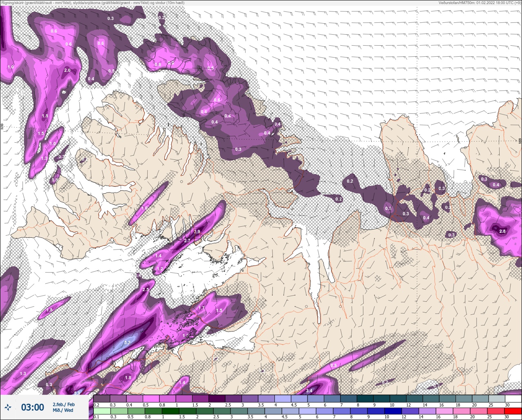522x420 pixels.
Task: Click the 2.5 precipitation value on the map
Action: pyautogui.click(x=146, y=289)
